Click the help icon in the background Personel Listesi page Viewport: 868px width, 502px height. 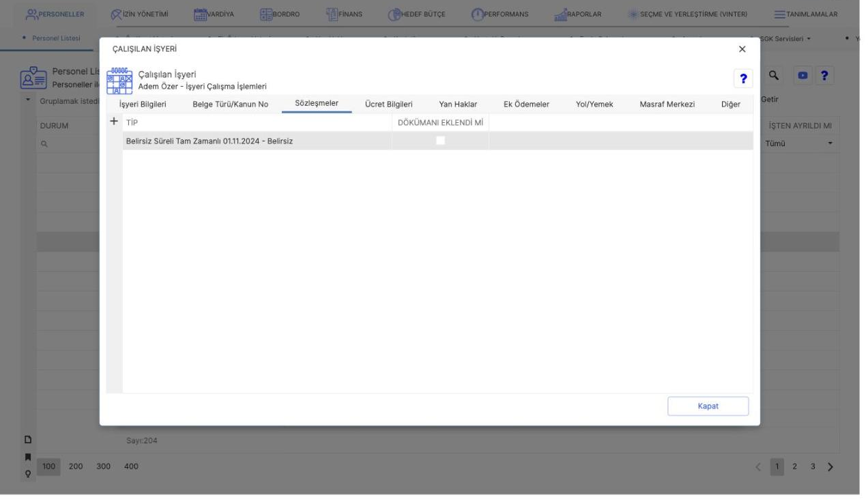click(825, 76)
